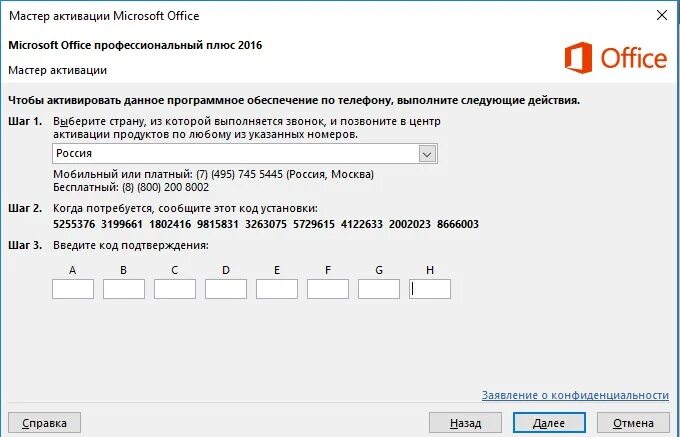
Task: Select installation code group 1802416
Action: [x=170, y=224]
